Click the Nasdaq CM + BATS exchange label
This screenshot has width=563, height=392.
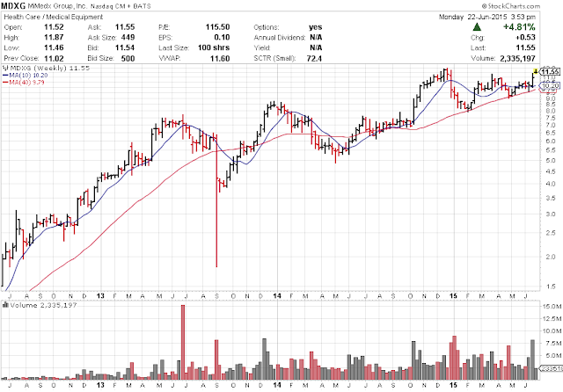(121, 6)
